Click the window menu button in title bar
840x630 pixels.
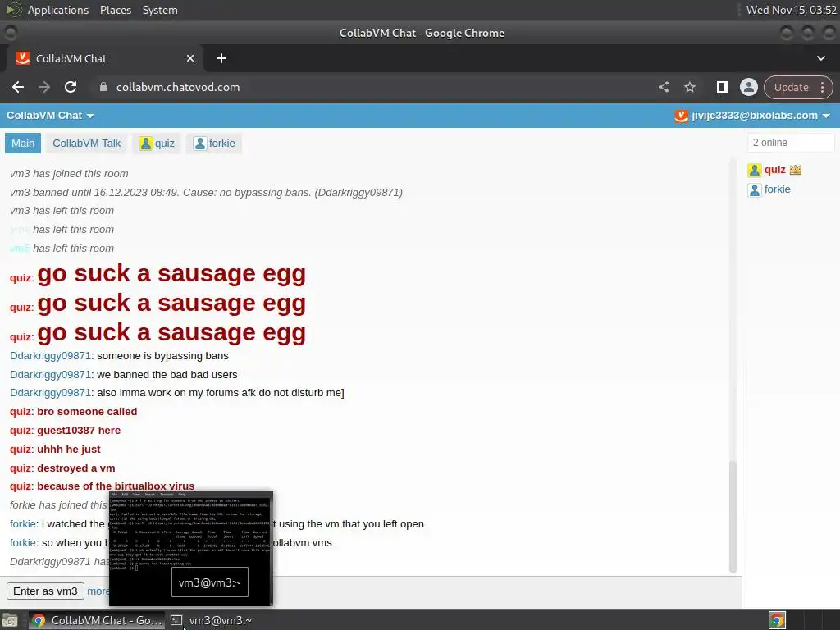coord(10,33)
